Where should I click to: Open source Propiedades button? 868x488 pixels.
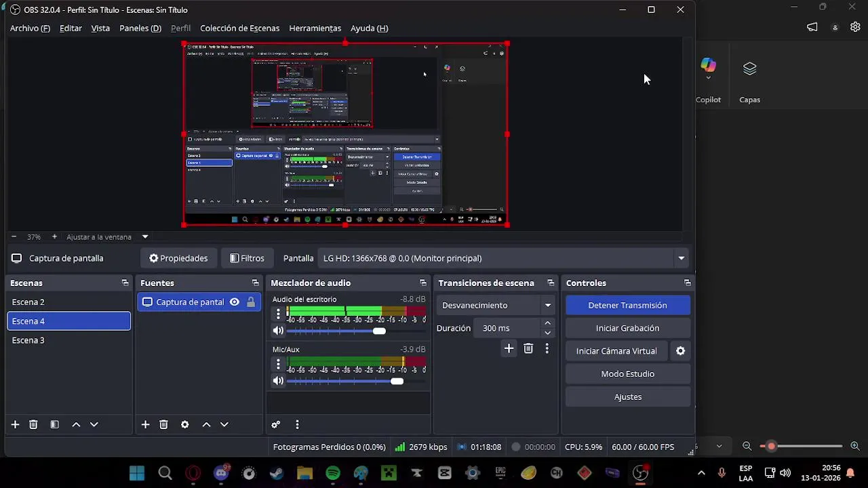[x=178, y=258]
